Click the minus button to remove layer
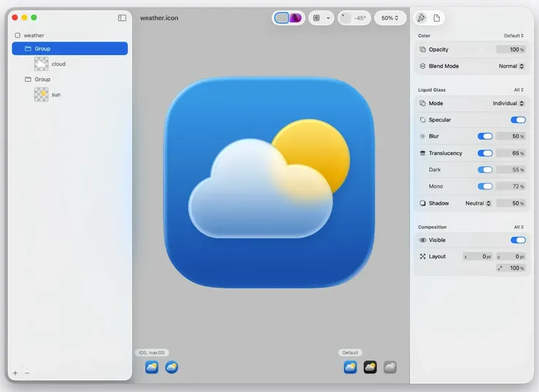539x392 pixels. click(27, 373)
